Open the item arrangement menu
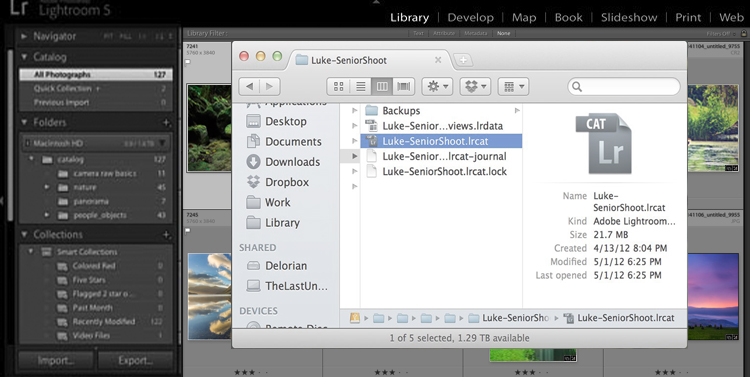Screen dimensions: 750x377 point(513,87)
